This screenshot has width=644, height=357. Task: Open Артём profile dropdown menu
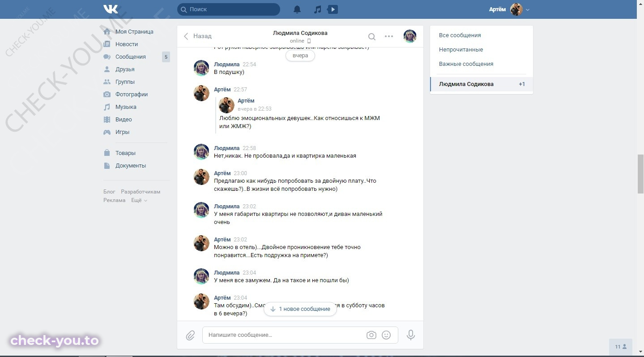point(509,9)
